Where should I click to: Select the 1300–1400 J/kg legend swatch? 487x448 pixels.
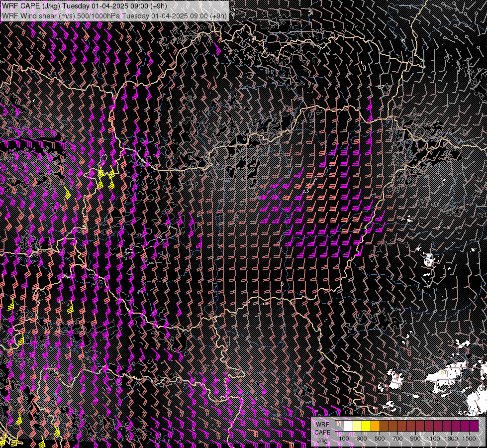click(x=456, y=426)
